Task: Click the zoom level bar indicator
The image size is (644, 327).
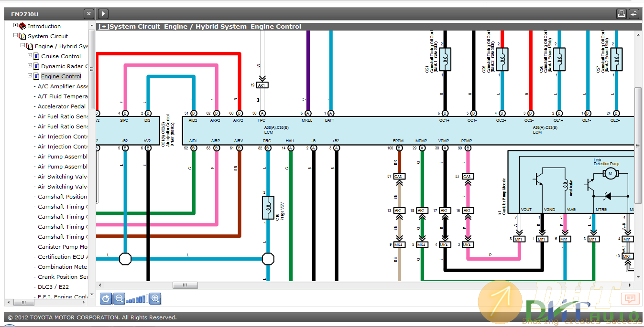Action: click(137, 299)
